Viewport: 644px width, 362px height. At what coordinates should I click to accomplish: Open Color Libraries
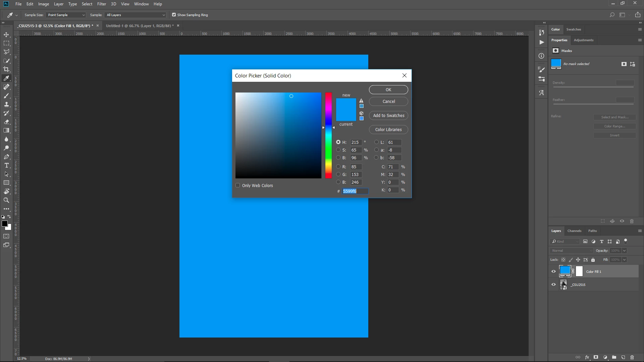pyautogui.click(x=388, y=130)
